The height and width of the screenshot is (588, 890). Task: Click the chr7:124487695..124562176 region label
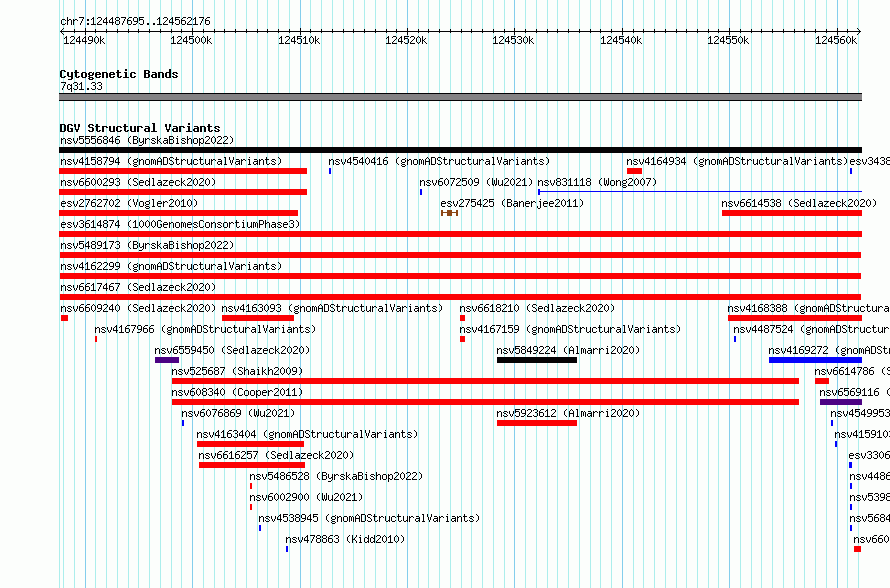pos(135,21)
